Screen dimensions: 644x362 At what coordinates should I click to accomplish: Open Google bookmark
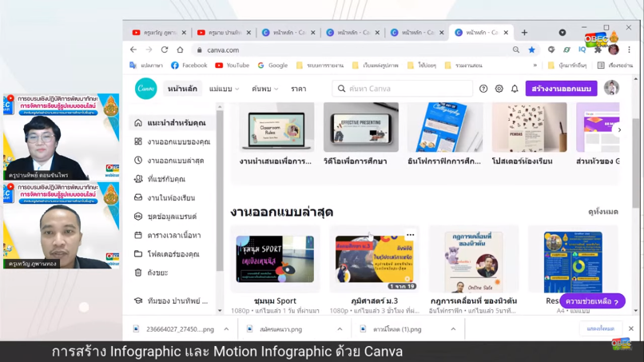(x=272, y=66)
